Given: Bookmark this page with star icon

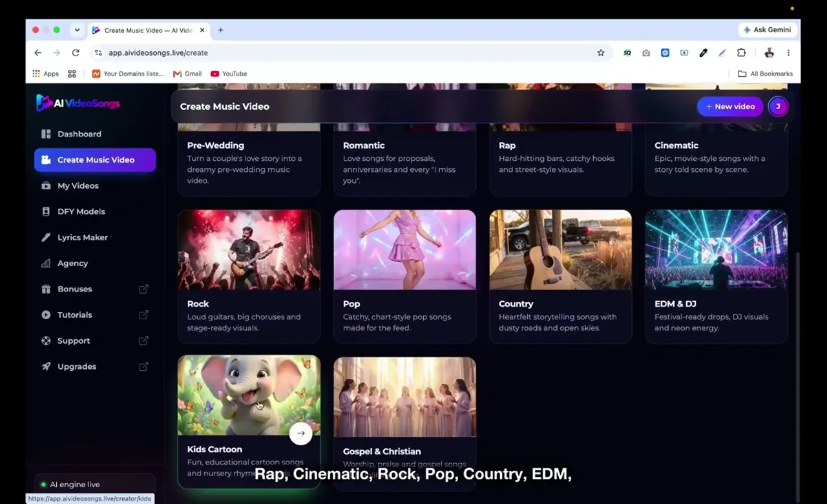Looking at the screenshot, I should tap(601, 53).
